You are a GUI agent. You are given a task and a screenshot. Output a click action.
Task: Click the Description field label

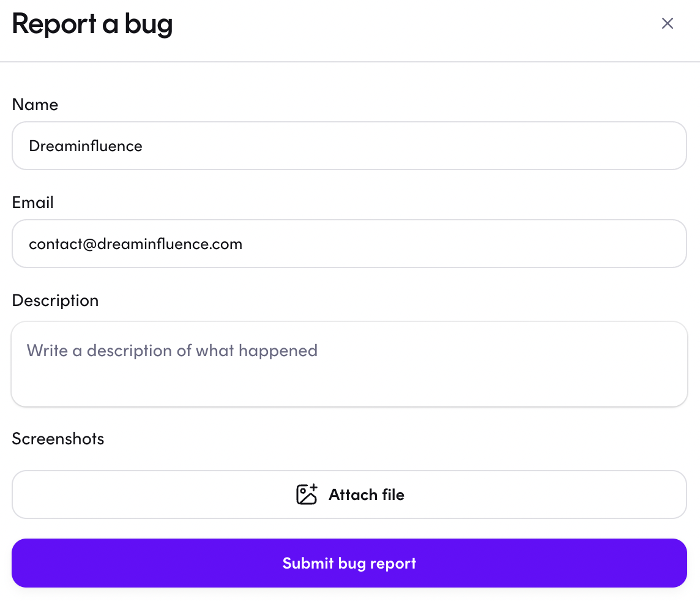(x=55, y=300)
